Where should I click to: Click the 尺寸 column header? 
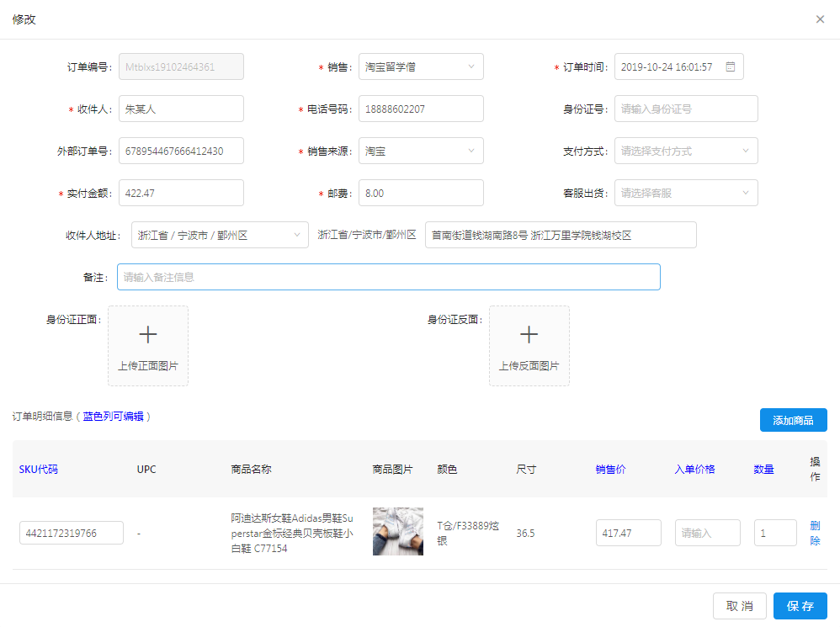(x=526, y=469)
